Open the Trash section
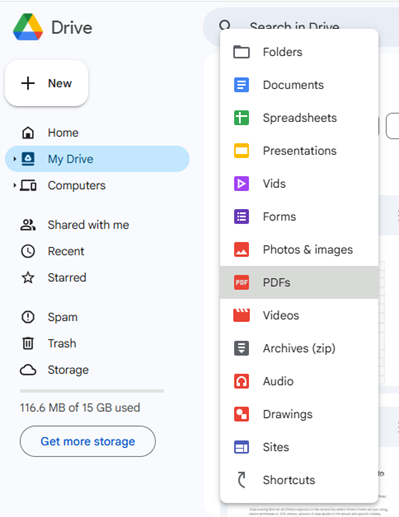The height and width of the screenshot is (517, 399). click(97, 343)
